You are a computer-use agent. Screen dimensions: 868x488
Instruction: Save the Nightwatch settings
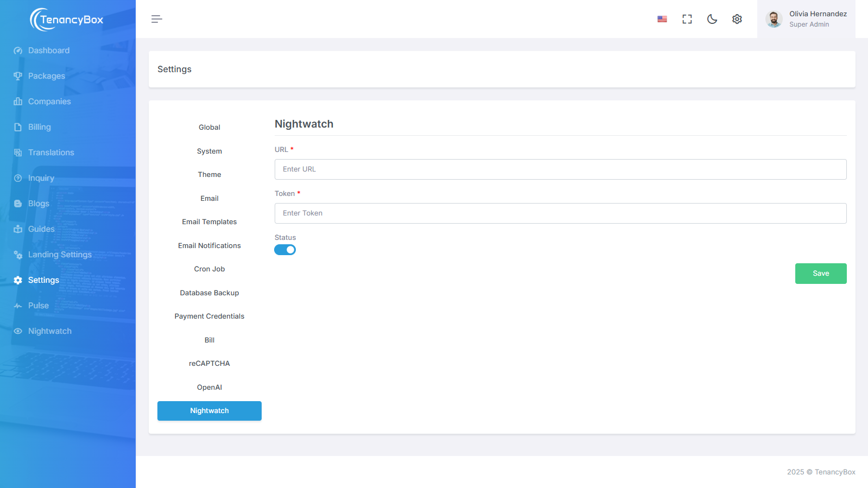pyautogui.click(x=821, y=274)
